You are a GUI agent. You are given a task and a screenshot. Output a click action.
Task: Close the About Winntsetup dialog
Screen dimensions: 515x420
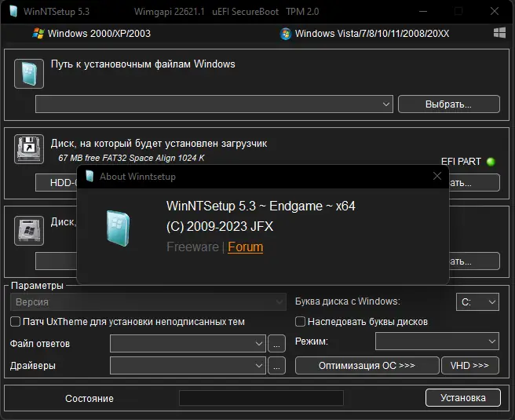pyautogui.click(x=437, y=177)
